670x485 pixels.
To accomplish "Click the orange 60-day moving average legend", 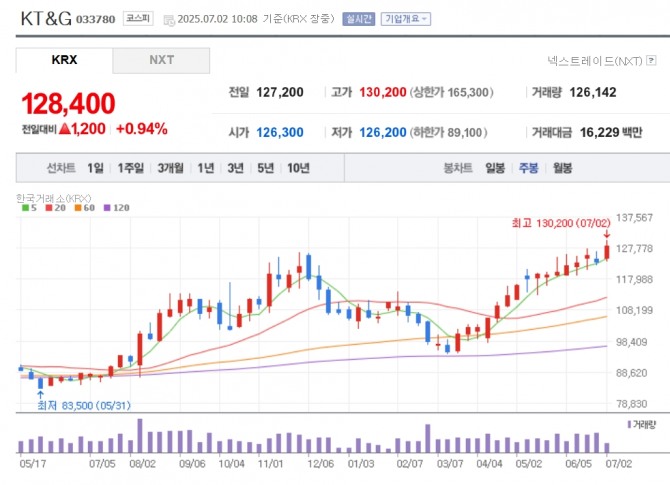I will coord(84,208).
